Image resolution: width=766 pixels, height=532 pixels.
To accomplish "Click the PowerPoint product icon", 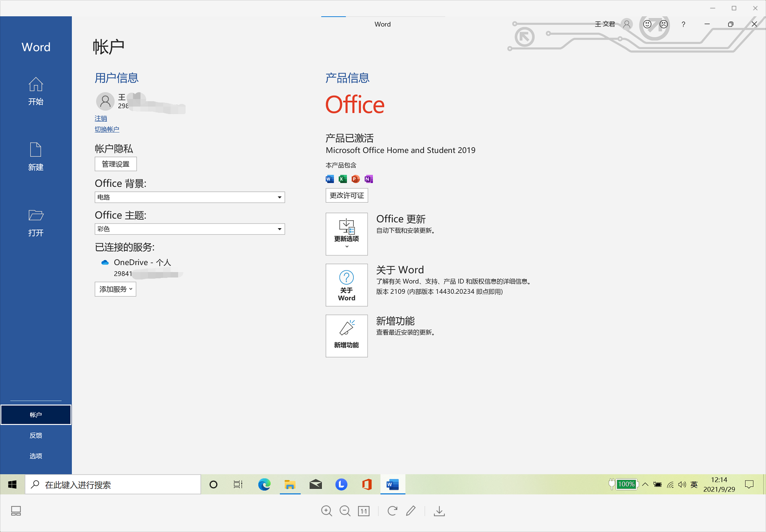I will click(355, 179).
